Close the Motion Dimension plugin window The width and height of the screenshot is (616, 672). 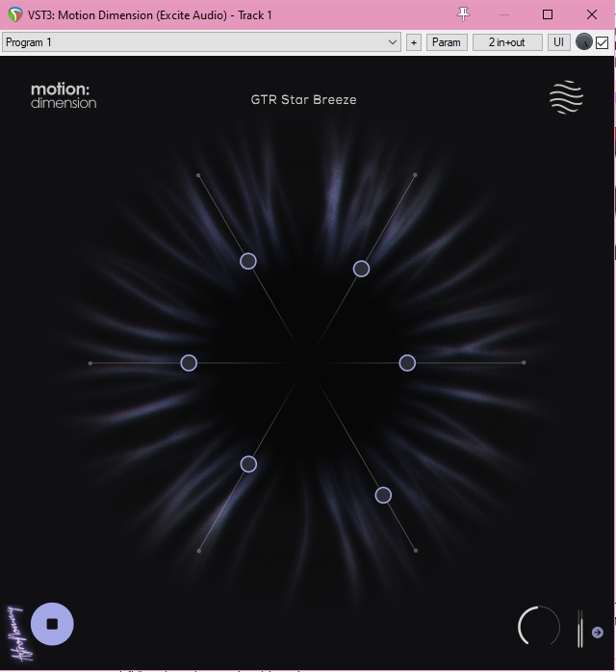pos(592,14)
